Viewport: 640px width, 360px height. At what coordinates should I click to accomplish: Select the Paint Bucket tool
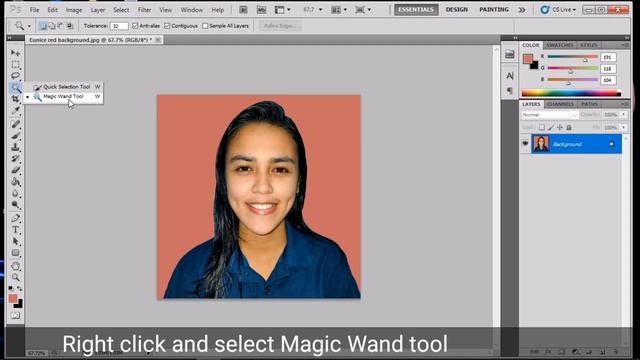16,182
